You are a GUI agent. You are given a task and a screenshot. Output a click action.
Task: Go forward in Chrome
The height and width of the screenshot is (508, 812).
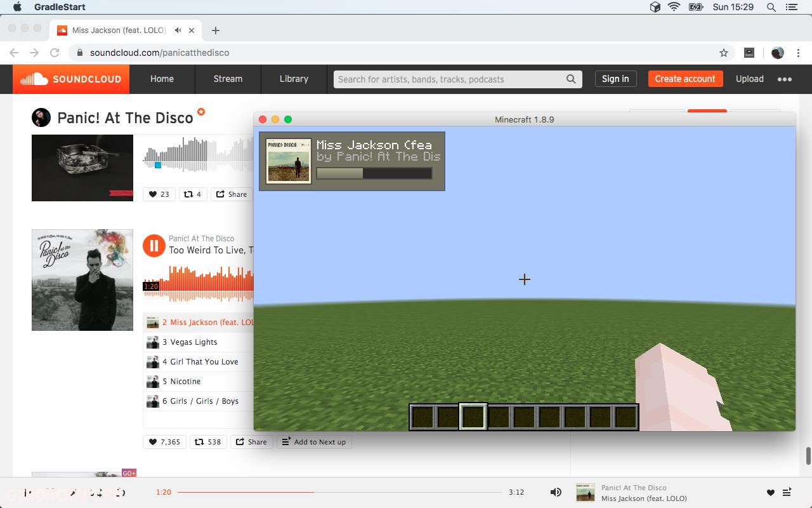[34, 53]
